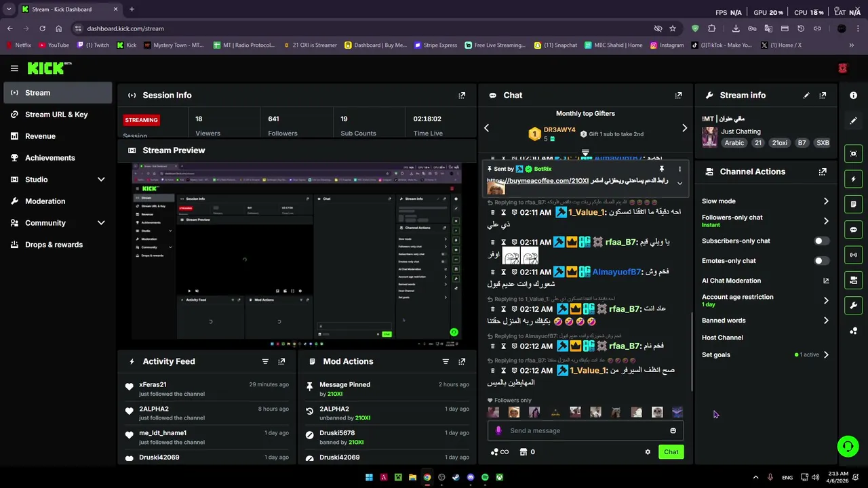Expand Banned words settings
The height and width of the screenshot is (488, 868).
(x=826, y=321)
